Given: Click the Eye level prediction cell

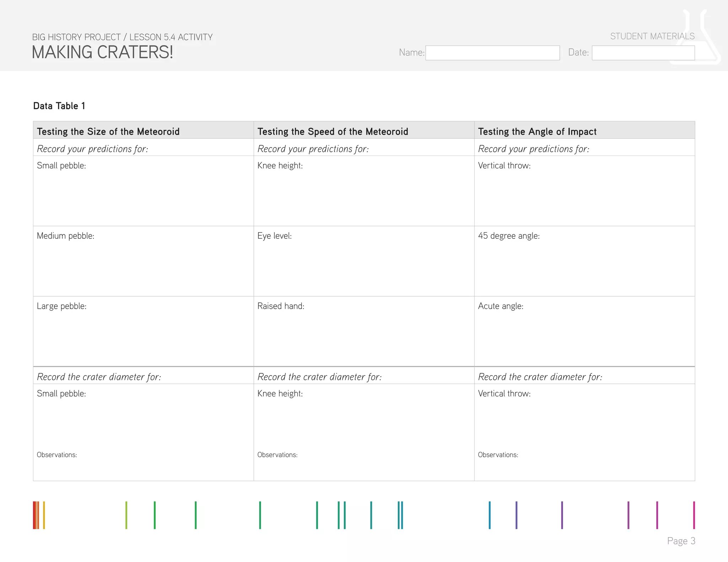Looking at the screenshot, I should coord(364,261).
